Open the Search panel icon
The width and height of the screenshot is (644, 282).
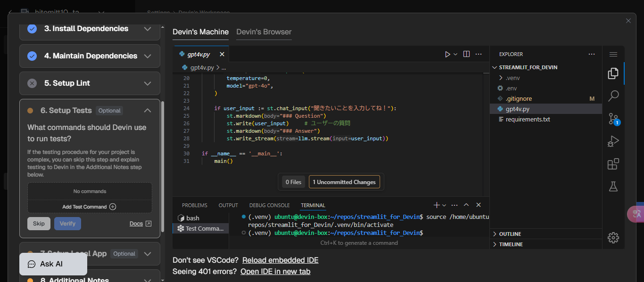(x=613, y=96)
